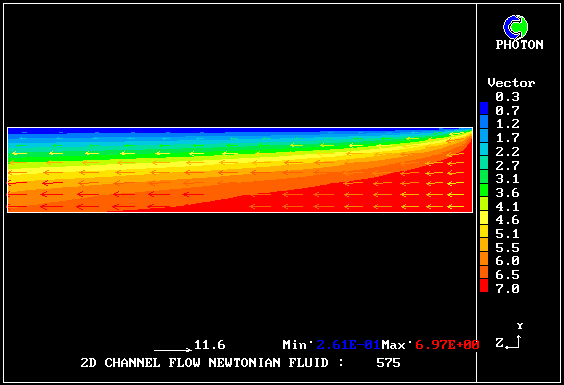
Task: Click the cyan swatch beside 2.2
Action: click(x=484, y=149)
